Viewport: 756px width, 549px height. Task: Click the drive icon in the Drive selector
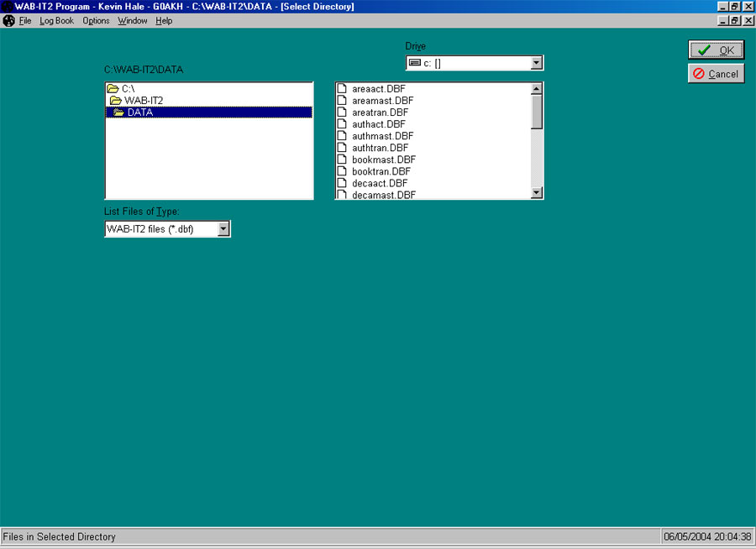(x=415, y=62)
